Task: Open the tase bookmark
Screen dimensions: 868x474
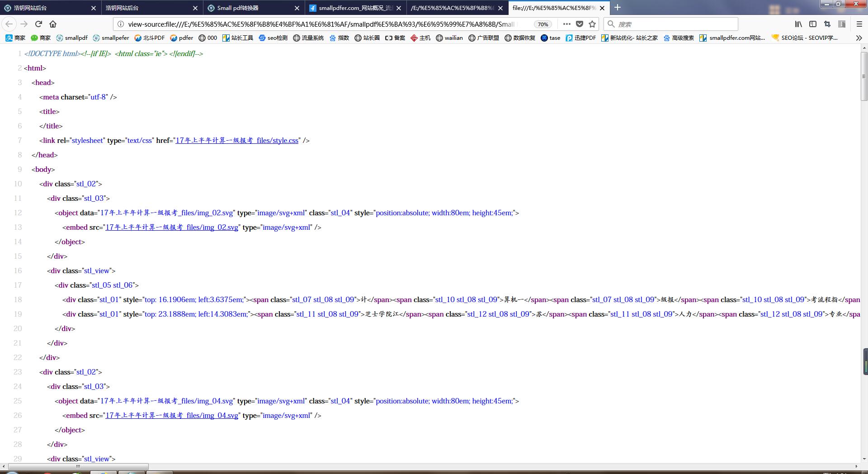Action: 551,38
